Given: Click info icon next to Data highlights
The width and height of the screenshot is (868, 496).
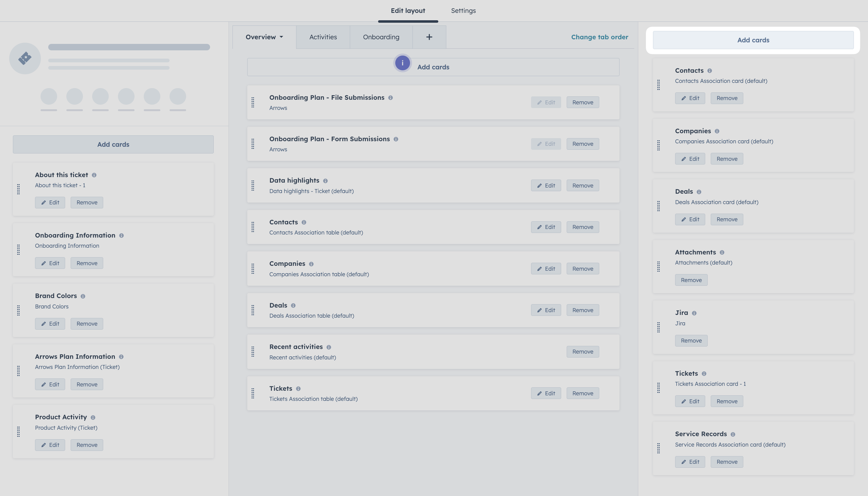Looking at the screenshot, I should pos(325,181).
